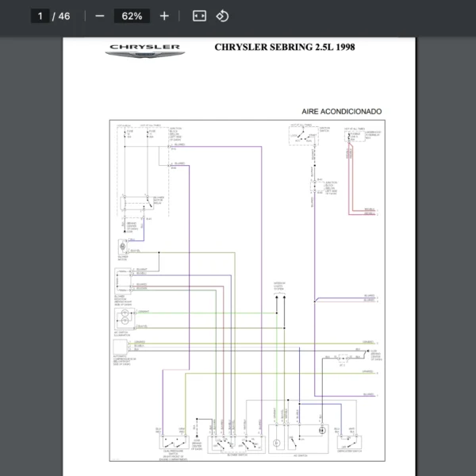Click the zoom out minus button
The width and height of the screenshot is (476, 476).
click(99, 16)
